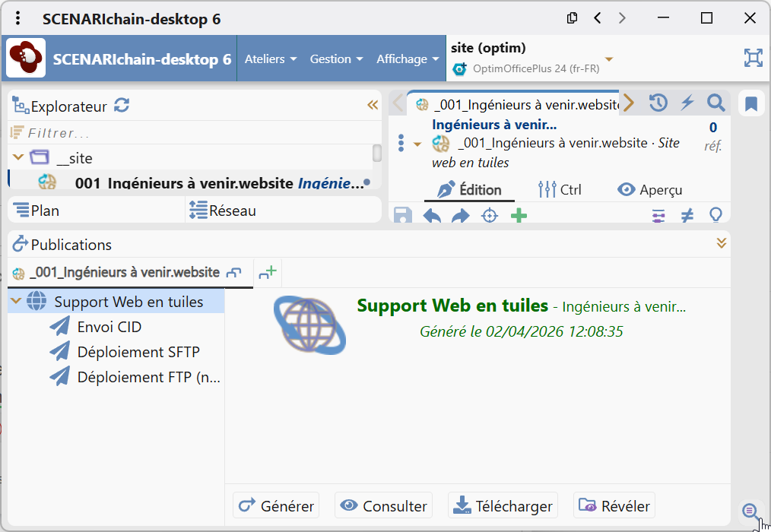Click the target locate icon
Viewport: 771px width, 532px height.
490,216
